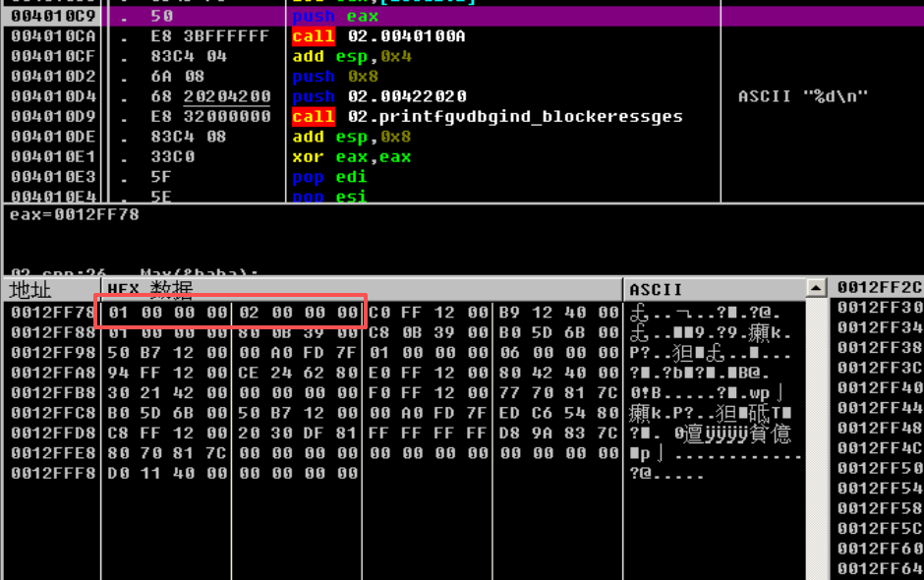Select bytes 'D8 9A 83 7C' in dump
The height and width of the screenshot is (580, 924).
pos(558,433)
